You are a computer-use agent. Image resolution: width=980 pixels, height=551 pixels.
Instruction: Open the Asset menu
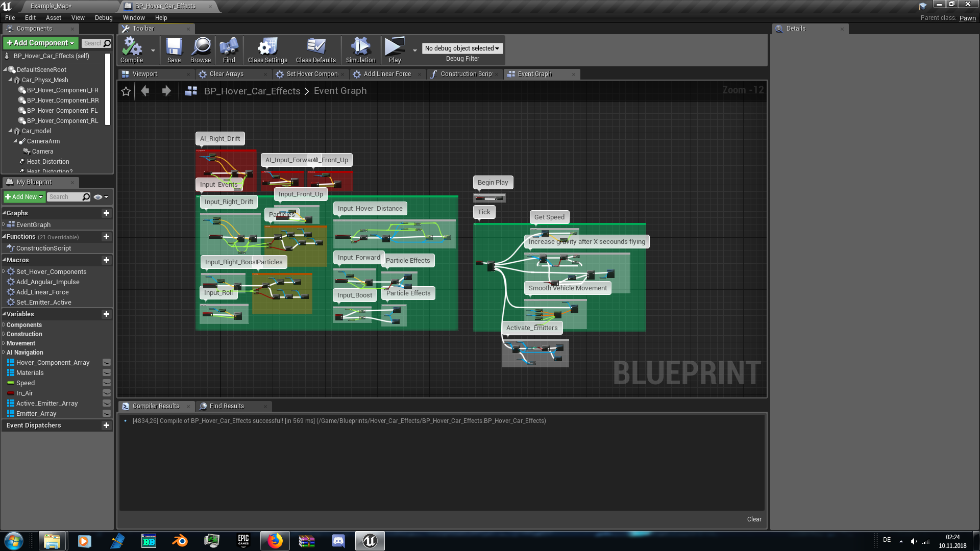(x=53, y=18)
